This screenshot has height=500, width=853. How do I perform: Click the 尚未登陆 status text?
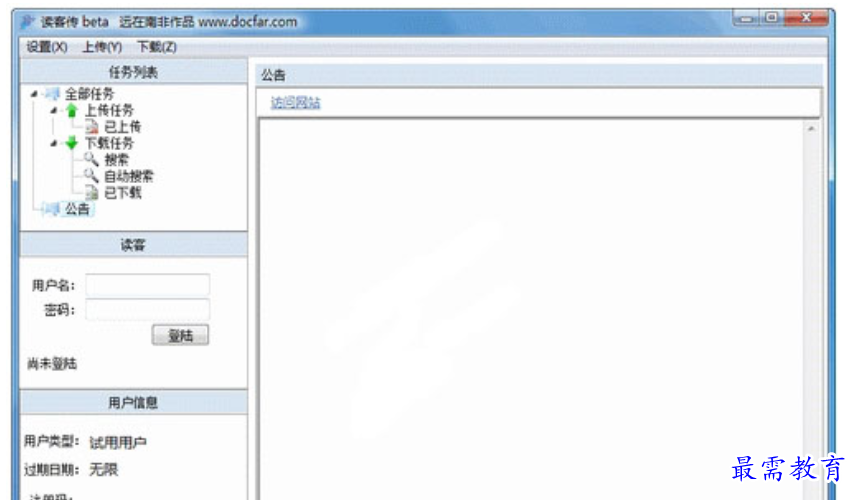tap(52, 364)
